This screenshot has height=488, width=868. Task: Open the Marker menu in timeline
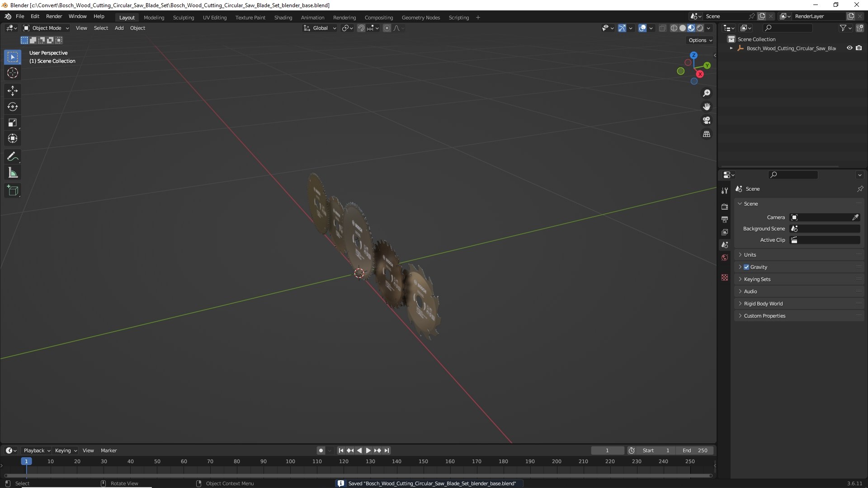pyautogui.click(x=108, y=450)
